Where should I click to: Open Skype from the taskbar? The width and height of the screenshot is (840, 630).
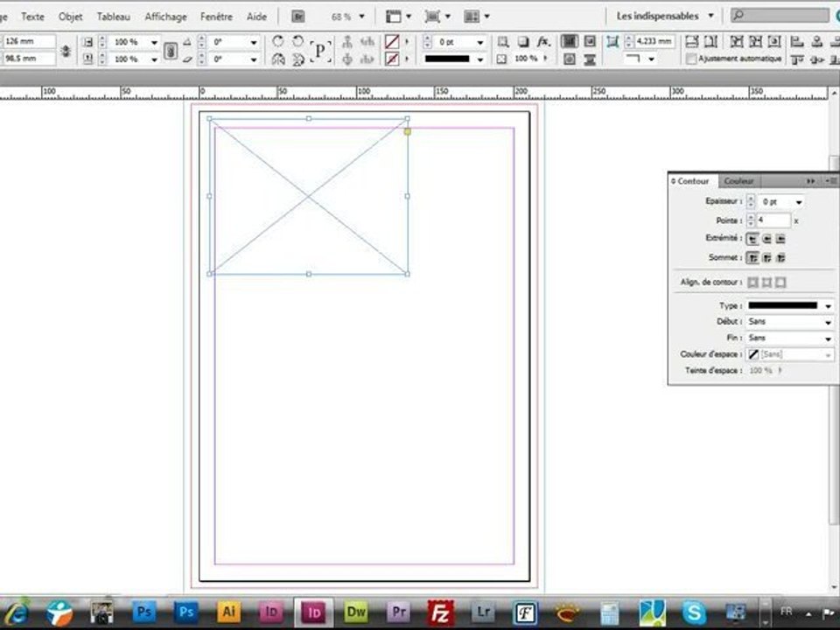click(694, 612)
